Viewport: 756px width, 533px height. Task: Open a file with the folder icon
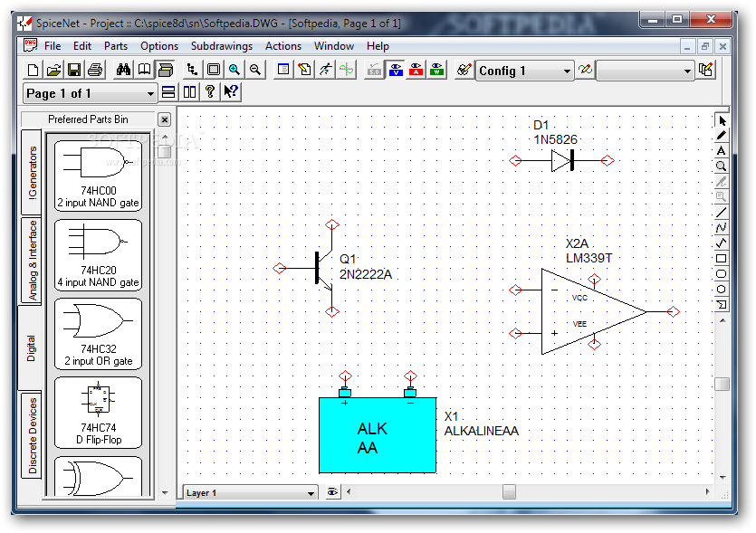[x=53, y=71]
